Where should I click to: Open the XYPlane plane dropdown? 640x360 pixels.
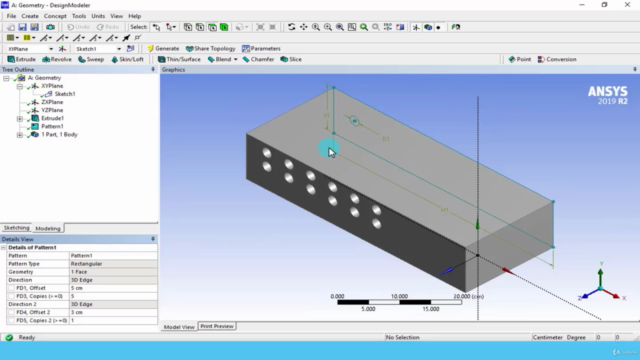tap(51, 49)
